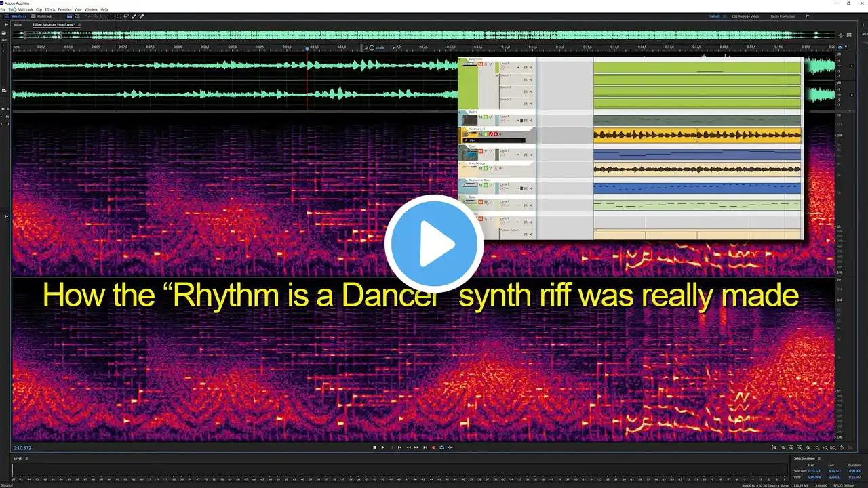Open the Help menu

click(x=104, y=9)
